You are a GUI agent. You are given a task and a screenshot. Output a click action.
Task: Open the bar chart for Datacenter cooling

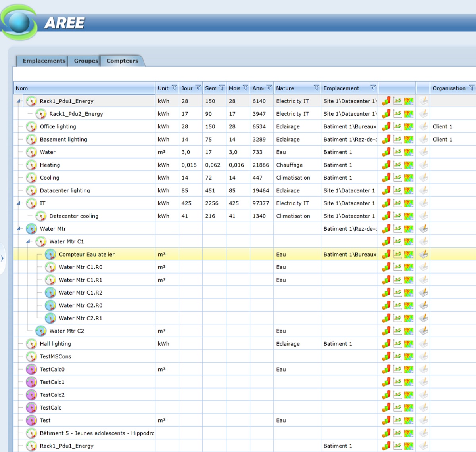(386, 216)
